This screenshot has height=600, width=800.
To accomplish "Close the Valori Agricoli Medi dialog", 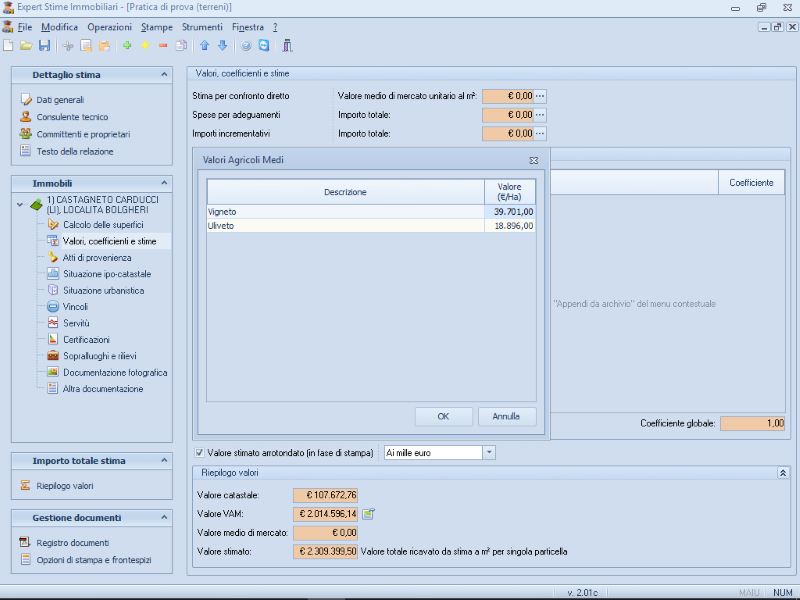I will pyautogui.click(x=534, y=160).
